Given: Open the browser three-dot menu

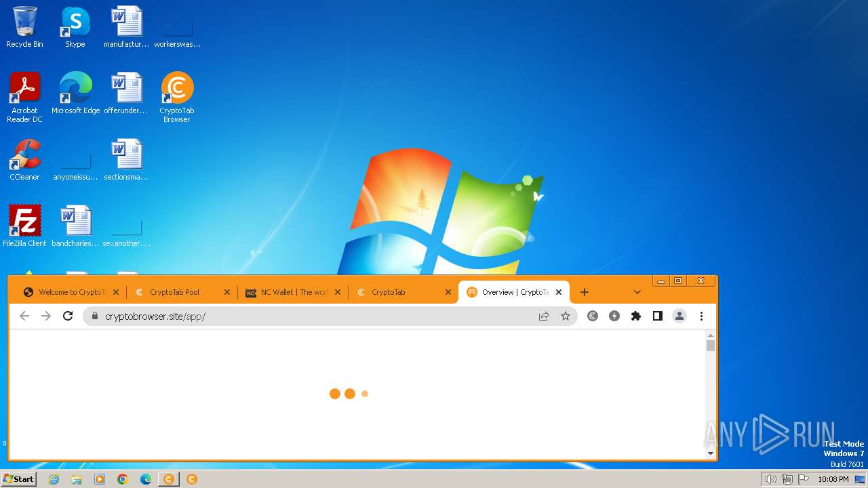Looking at the screenshot, I should pos(701,316).
